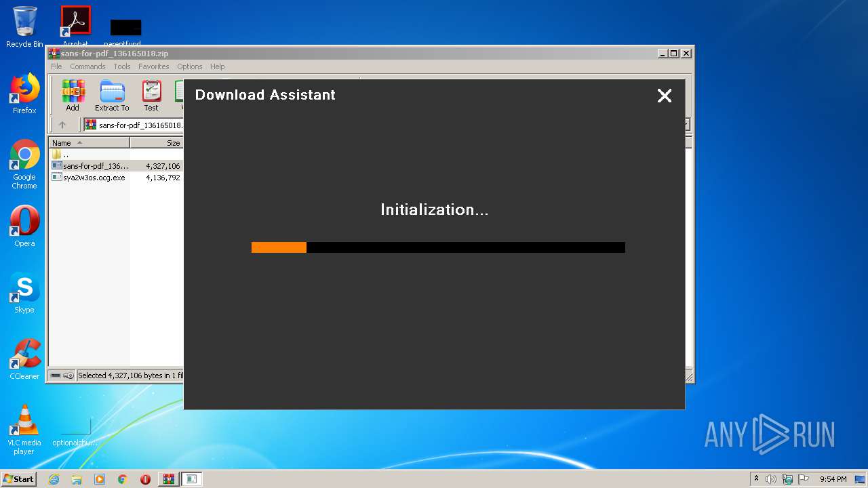Open the parentfund desktop file
868x488 pixels.
(125, 31)
